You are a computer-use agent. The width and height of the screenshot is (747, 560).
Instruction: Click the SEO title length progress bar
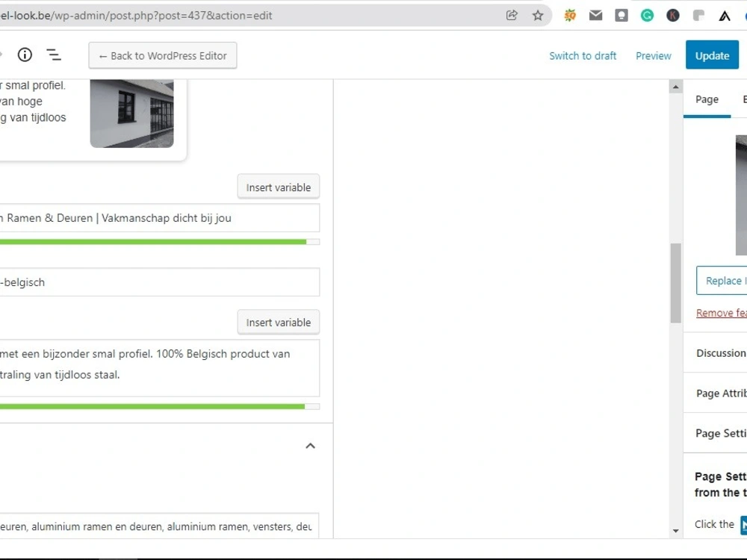[160, 242]
